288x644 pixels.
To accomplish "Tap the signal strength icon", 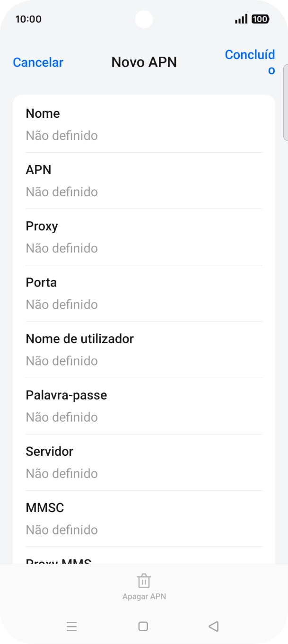I will [241, 19].
